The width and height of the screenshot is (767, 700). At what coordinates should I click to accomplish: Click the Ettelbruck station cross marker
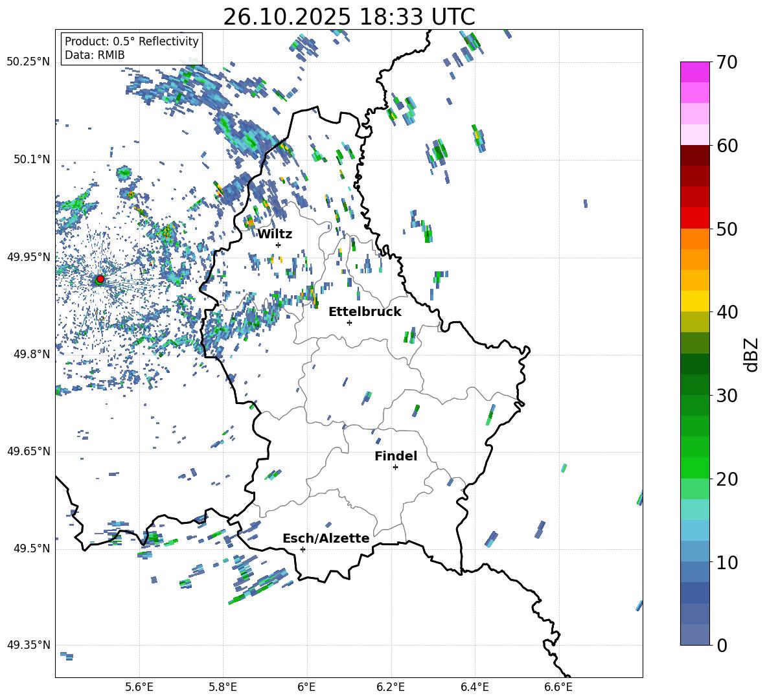tap(349, 322)
